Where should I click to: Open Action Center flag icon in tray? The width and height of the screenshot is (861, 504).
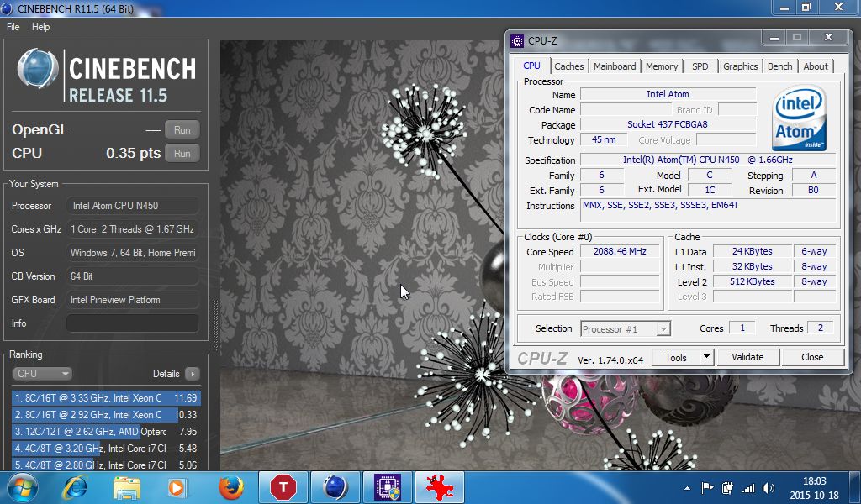click(x=707, y=487)
